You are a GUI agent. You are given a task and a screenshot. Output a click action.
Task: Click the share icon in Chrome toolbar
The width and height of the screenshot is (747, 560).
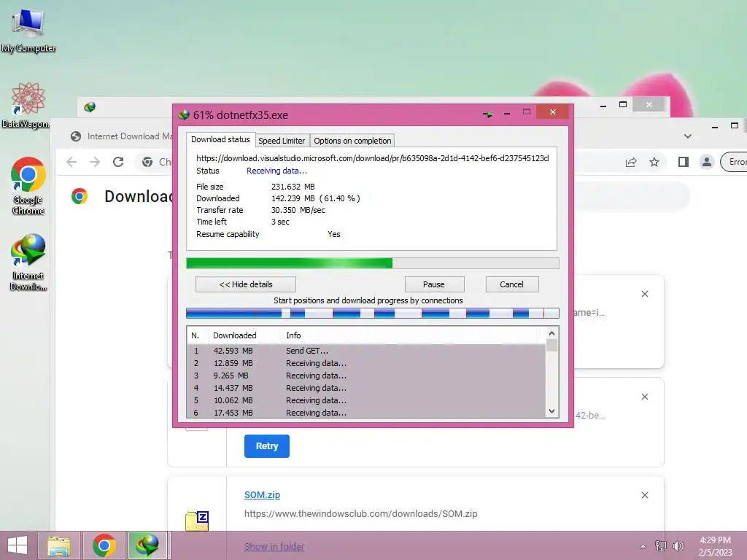click(631, 162)
